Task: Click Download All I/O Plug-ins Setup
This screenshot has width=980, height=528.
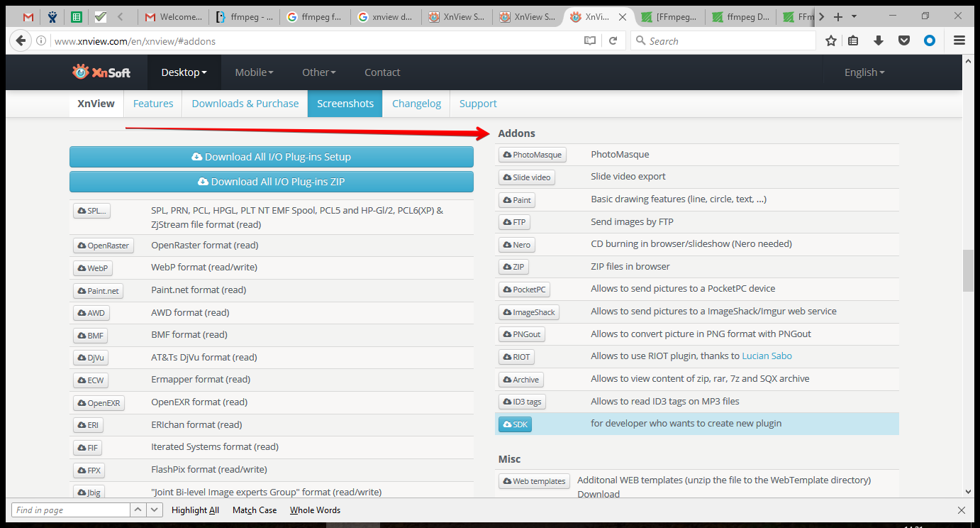Action: click(272, 157)
